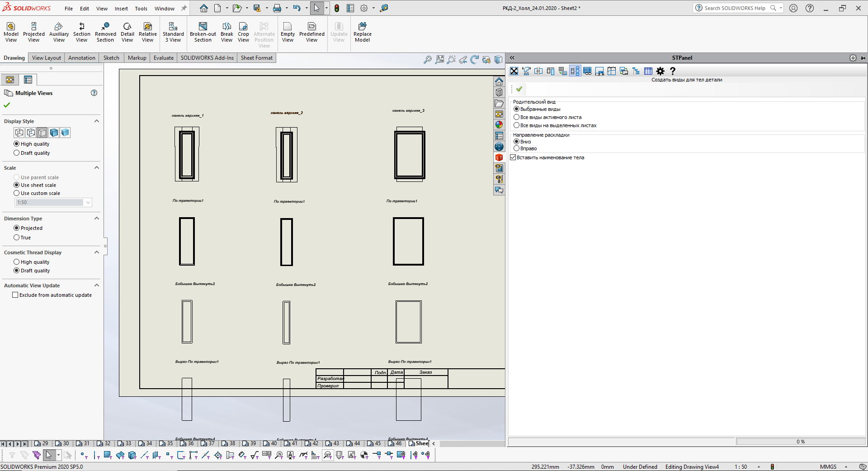Image resolution: width=868 pixels, height=471 pixels.
Task: Click the MMGS unit system button
Action: coord(828,467)
